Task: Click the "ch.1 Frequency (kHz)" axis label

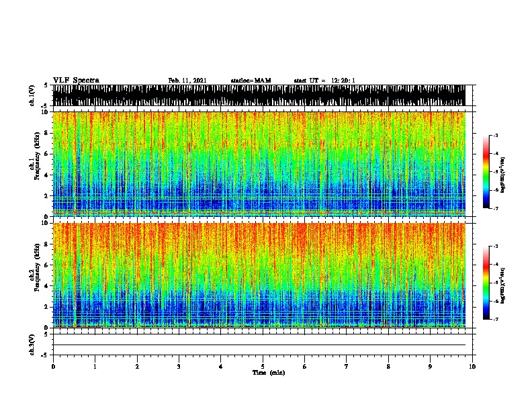Action: (x=35, y=156)
